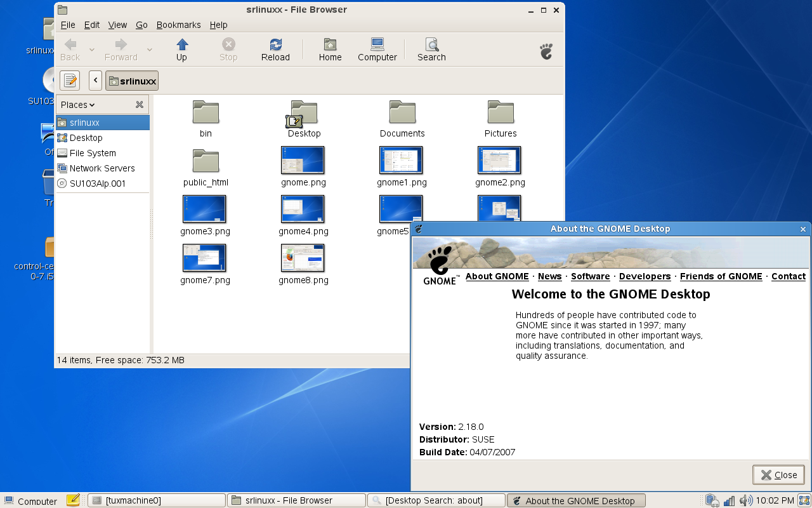Switch to Desktop Search: about taskbar item

tap(436, 500)
